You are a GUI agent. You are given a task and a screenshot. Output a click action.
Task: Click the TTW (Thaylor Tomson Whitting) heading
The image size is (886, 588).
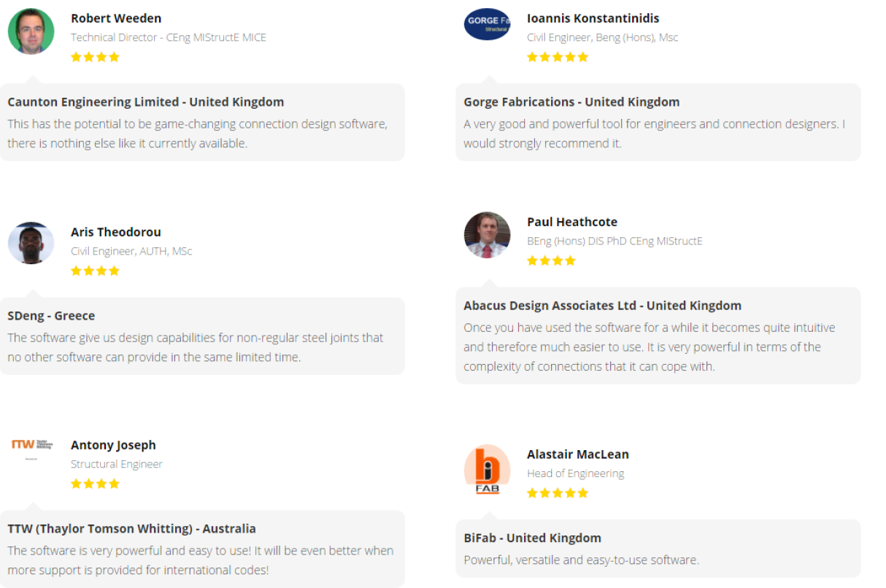tap(131, 529)
